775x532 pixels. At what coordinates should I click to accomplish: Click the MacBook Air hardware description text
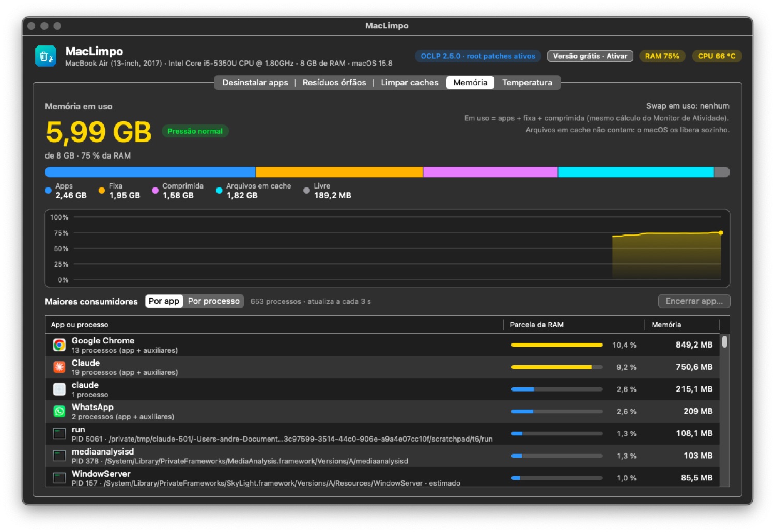[x=229, y=64]
